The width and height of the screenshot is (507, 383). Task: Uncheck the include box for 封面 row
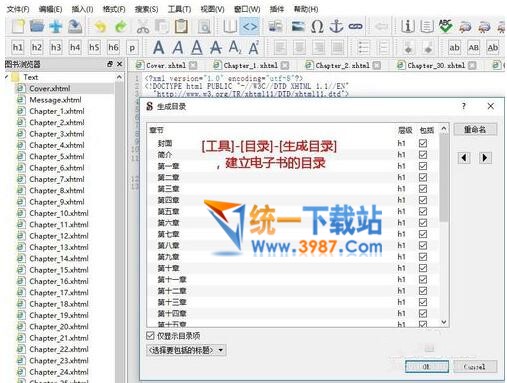tap(423, 143)
